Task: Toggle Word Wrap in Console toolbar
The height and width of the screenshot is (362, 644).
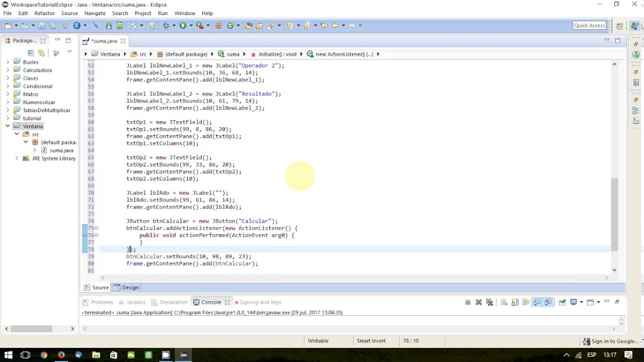Action: tap(526, 302)
